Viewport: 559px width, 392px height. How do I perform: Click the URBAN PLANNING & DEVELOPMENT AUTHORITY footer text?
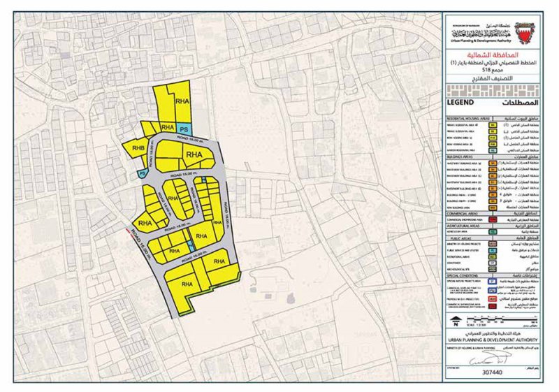(x=493, y=340)
